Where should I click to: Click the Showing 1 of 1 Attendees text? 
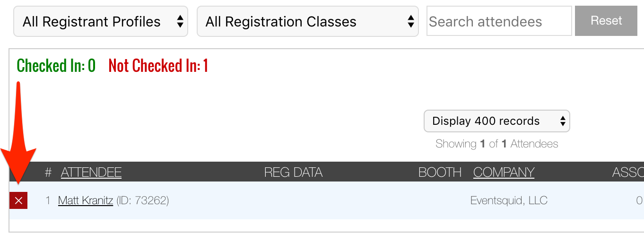click(x=496, y=144)
